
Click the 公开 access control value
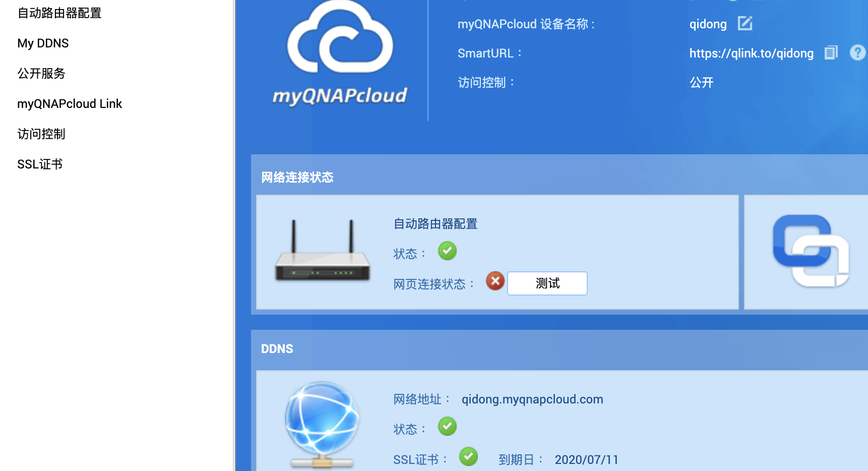[x=701, y=83]
